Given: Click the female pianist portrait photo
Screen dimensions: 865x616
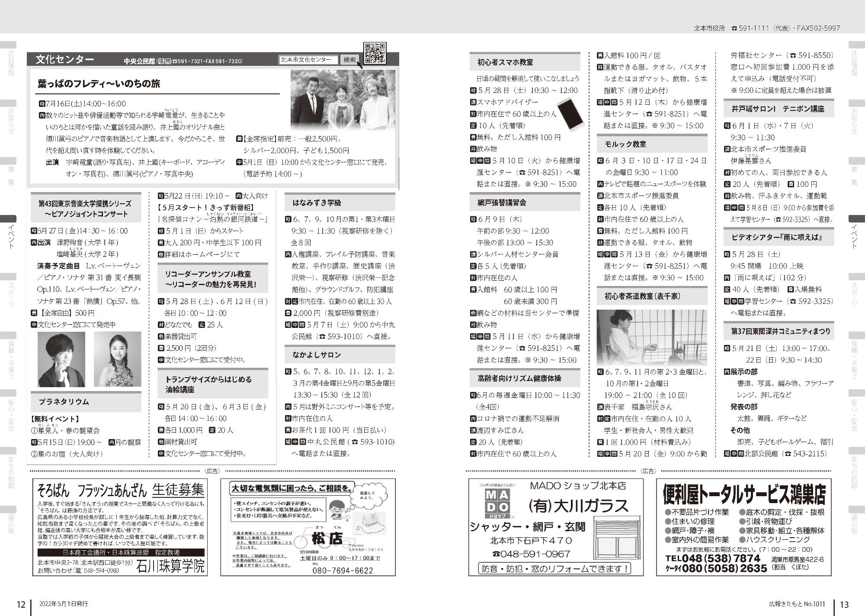Looking at the screenshot, I should (x=117, y=359).
